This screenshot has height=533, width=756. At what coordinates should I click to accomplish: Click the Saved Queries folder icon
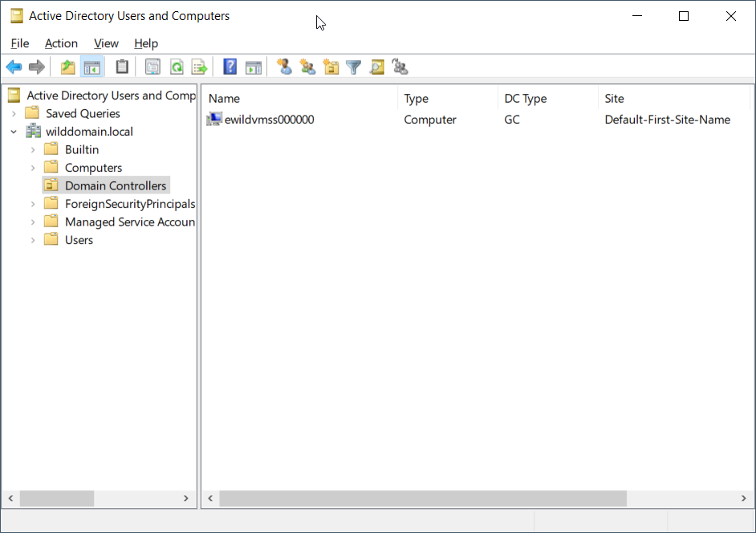(32, 113)
